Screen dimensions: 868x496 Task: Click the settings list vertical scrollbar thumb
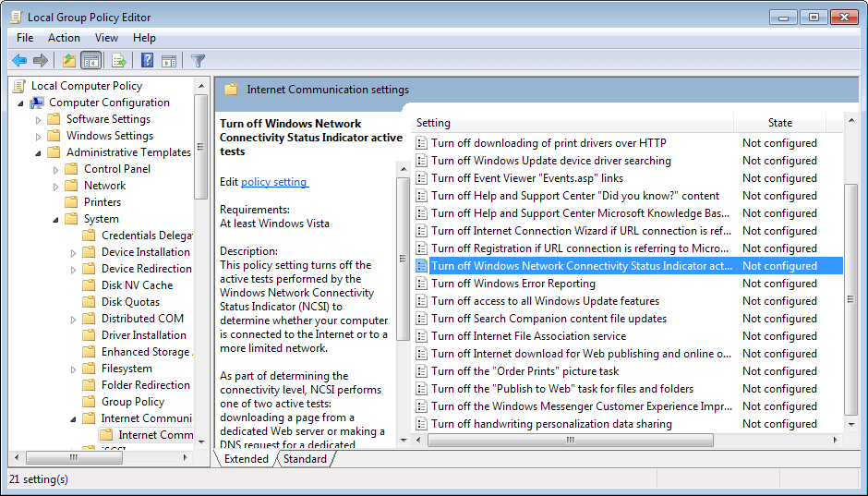(x=851, y=299)
